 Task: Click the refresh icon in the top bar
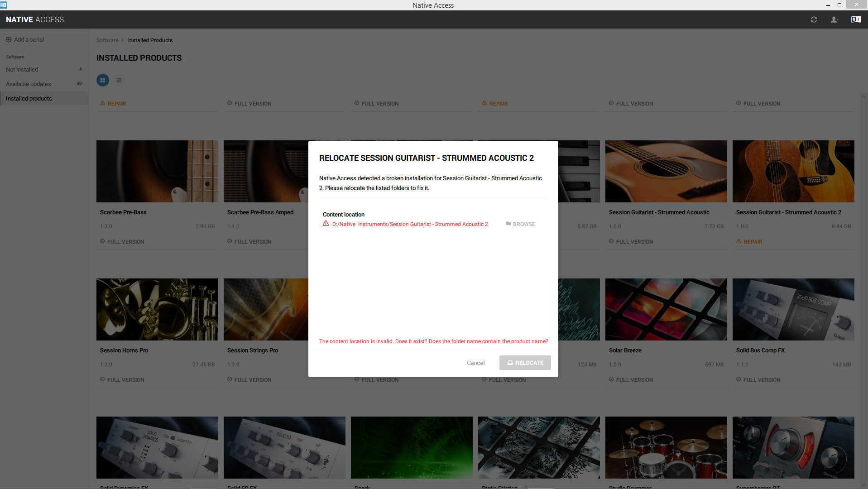(x=814, y=19)
